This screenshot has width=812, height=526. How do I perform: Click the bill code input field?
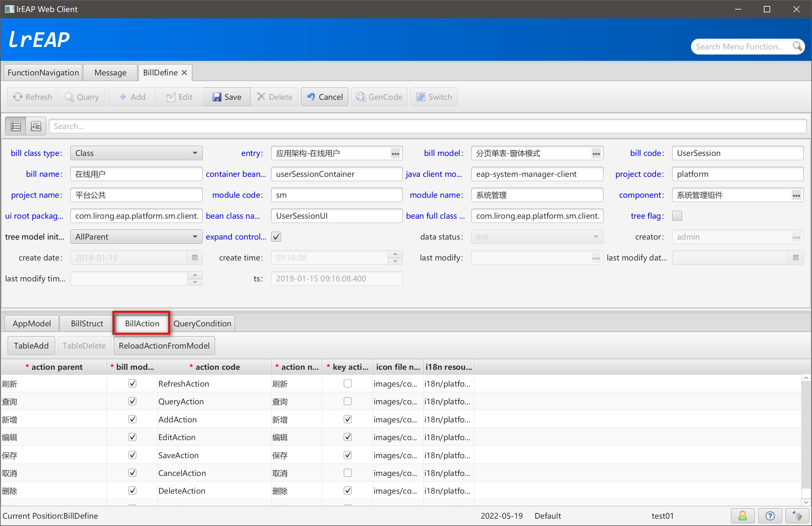point(738,153)
